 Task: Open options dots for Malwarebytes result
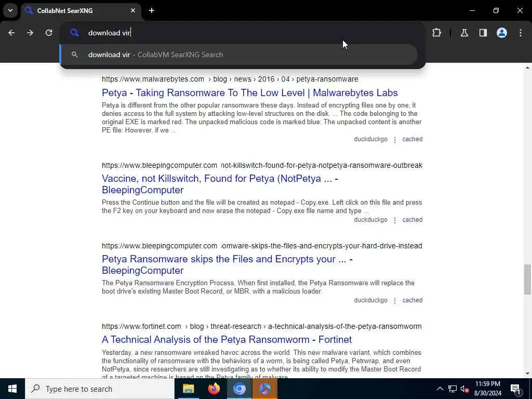(x=395, y=140)
